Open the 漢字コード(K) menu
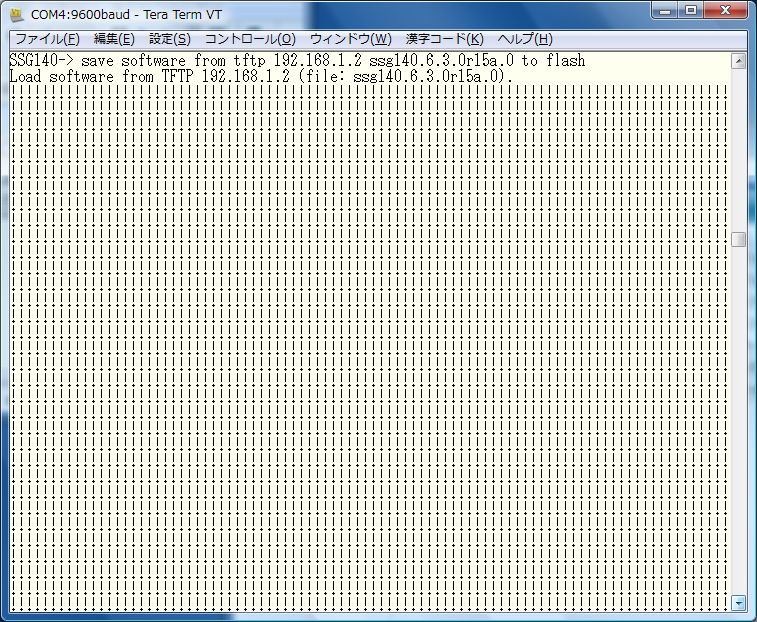Screen dimensions: 757x622 pyautogui.click(x=445, y=39)
